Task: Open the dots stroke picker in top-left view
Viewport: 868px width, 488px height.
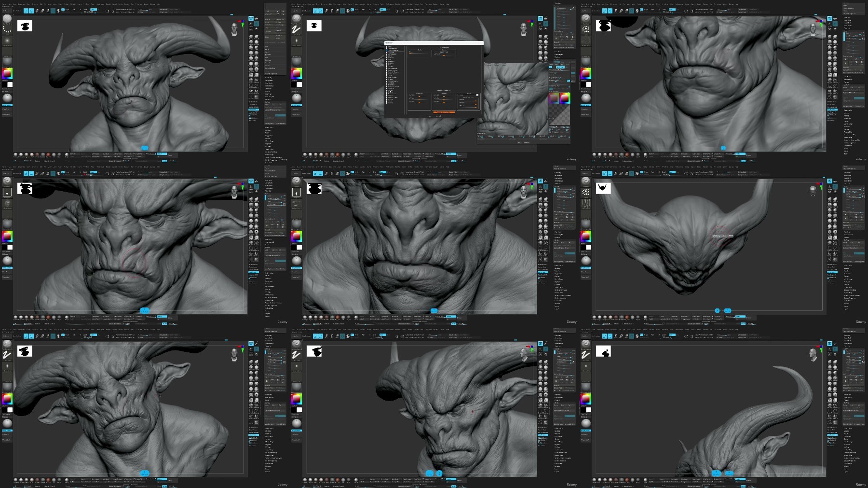Action: pyautogui.click(x=7, y=30)
